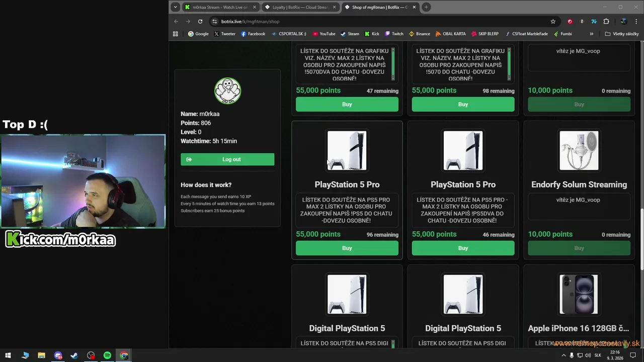Screen dimensions: 644x362
Task: Open the clock and calendar flyout
Action: (615, 355)
